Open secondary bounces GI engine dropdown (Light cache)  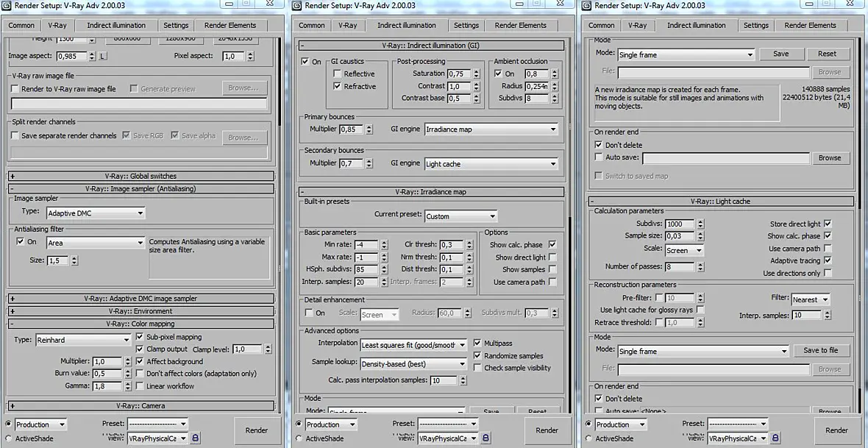pyautogui.click(x=491, y=164)
